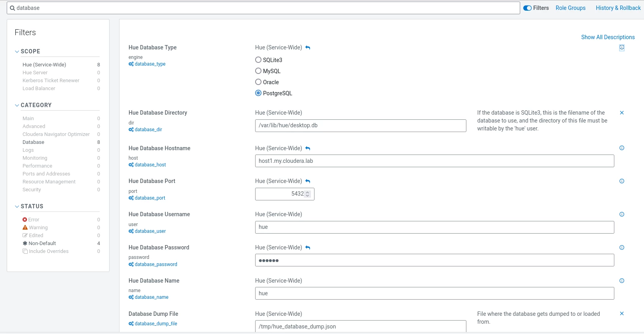The height and width of the screenshot is (334, 644).
Task: Show description info icon for Hue Database Password
Action: (x=622, y=247)
